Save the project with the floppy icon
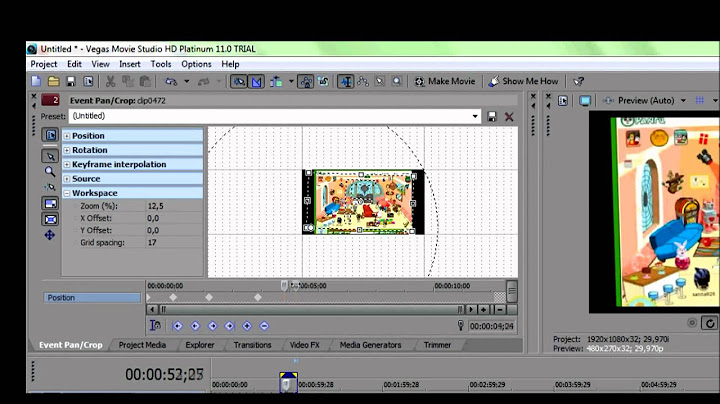Viewport: 720px width, 404px height. pyautogui.click(x=71, y=81)
